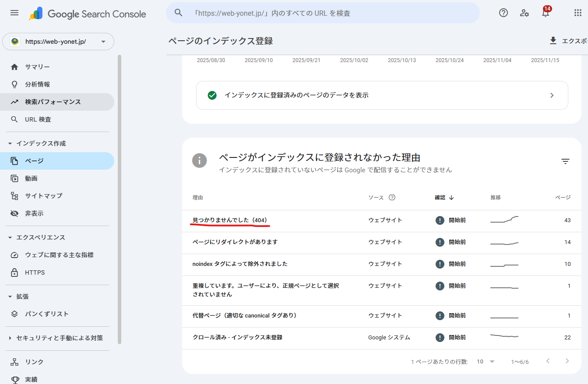Open the Google apps grid
The width and height of the screenshot is (588, 384).
(x=577, y=13)
